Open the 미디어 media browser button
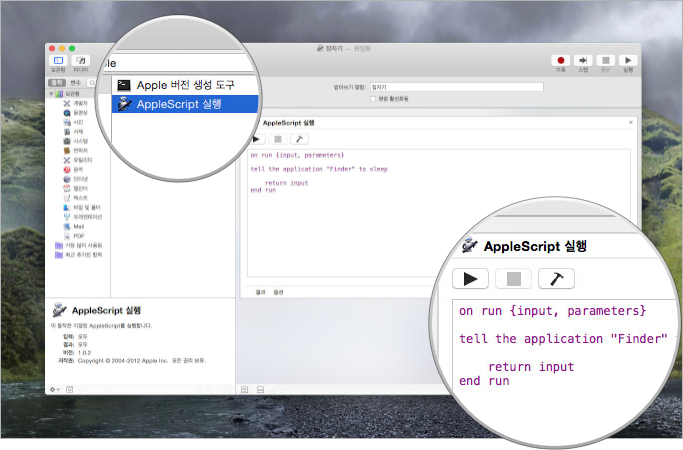 coord(81,61)
